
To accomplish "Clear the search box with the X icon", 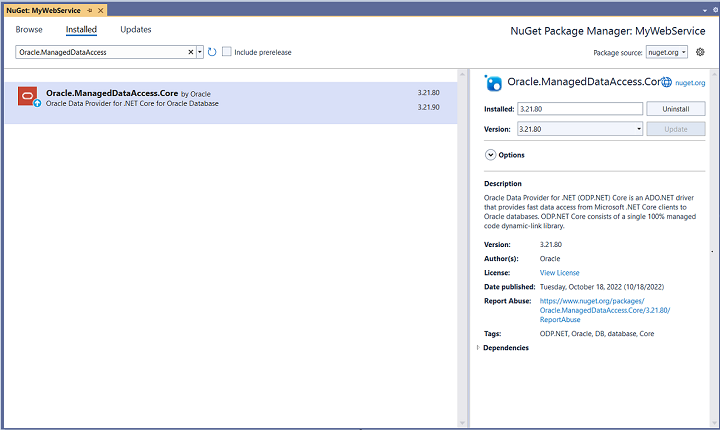I will [191, 52].
